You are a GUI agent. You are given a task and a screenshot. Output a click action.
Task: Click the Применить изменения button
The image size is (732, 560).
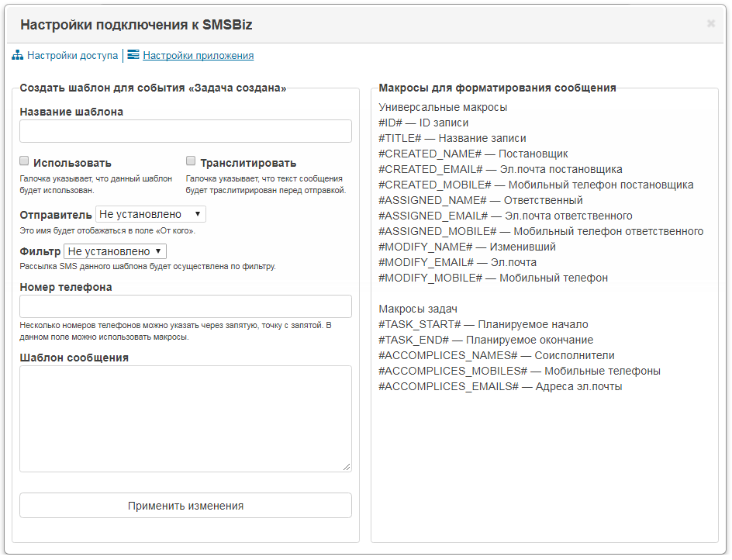click(x=185, y=506)
